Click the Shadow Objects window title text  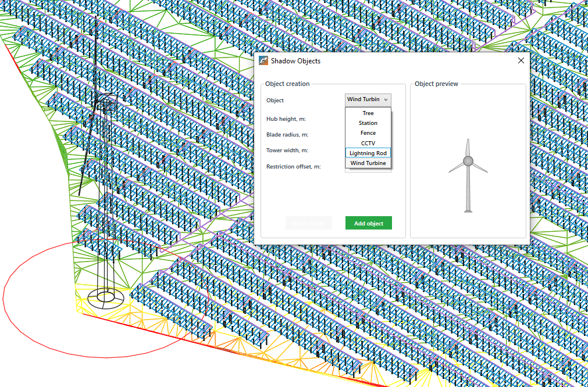tap(296, 60)
